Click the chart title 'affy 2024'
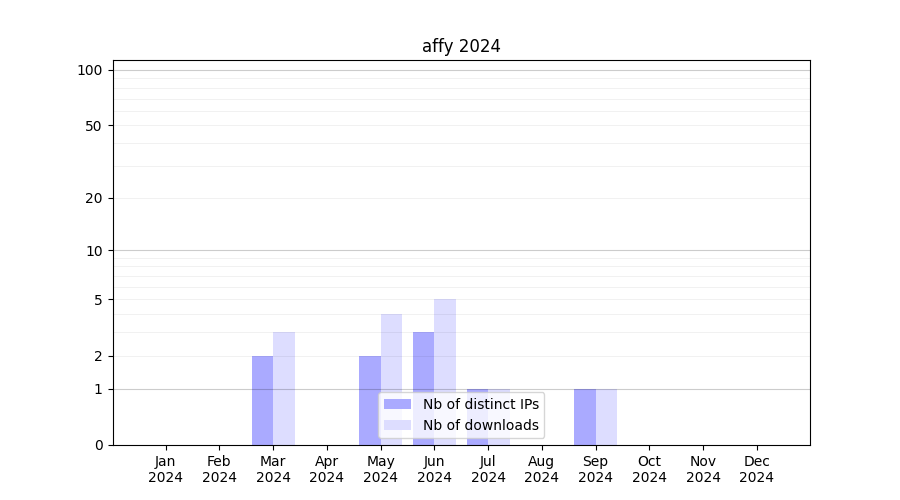 tap(461, 46)
